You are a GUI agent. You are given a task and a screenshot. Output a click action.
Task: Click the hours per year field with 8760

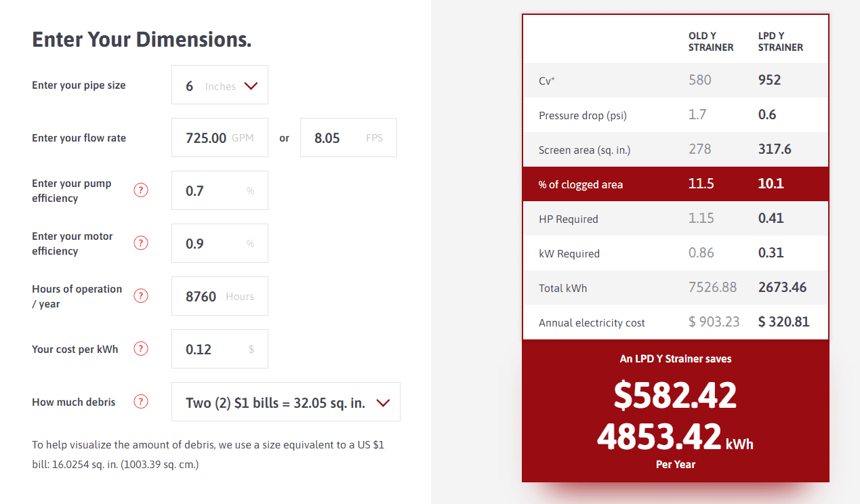point(220,296)
